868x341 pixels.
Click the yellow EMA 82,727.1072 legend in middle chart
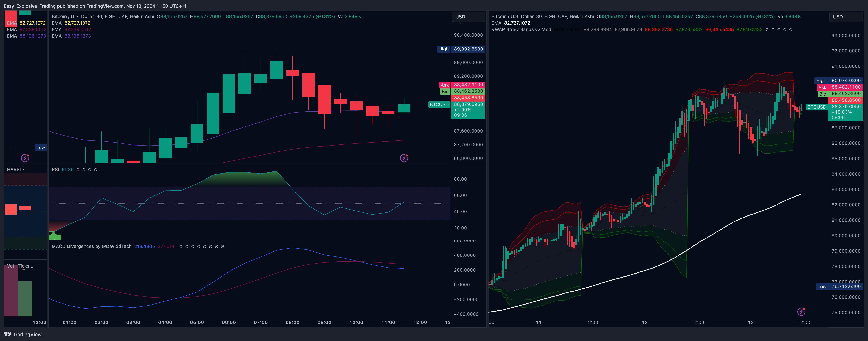click(x=71, y=23)
